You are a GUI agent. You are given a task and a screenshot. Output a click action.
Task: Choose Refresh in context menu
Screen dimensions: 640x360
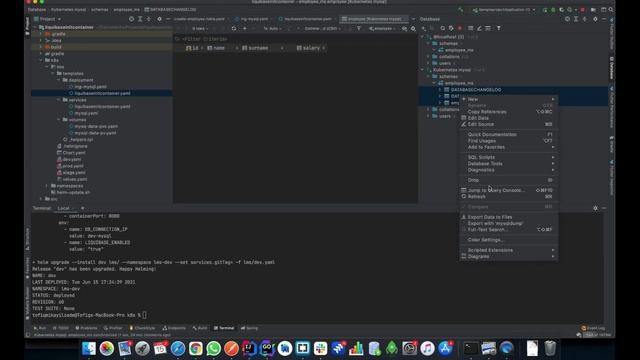pyautogui.click(x=509, y=197)
